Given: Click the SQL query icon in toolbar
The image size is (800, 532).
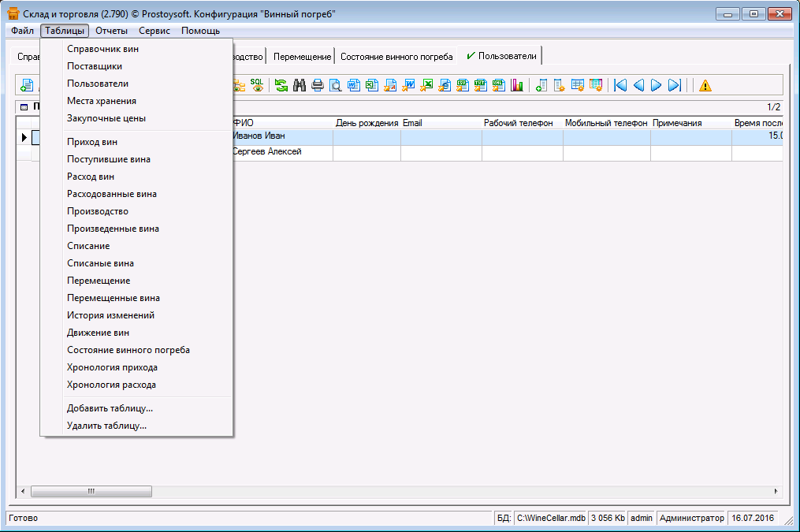Looking at the screenshot, I should click(x=257, y=85).
